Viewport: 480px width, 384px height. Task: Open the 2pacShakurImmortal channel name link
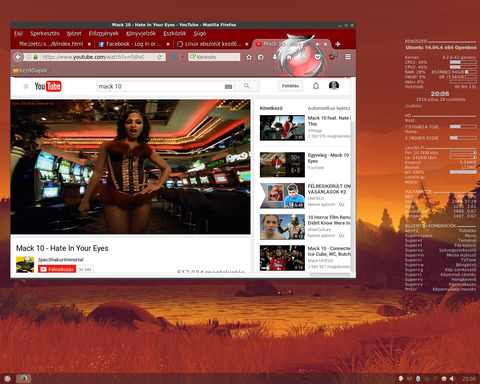(x=60, y=260)
